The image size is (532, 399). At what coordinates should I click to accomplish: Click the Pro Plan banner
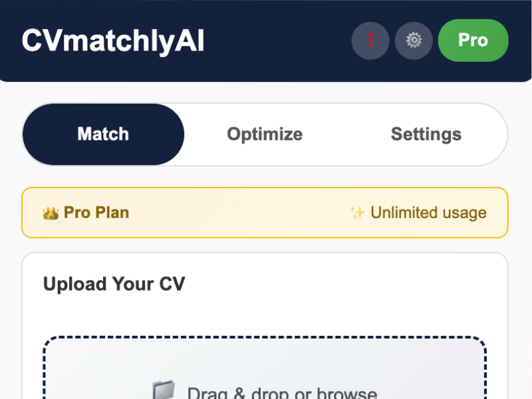click(x=265, y=212)
